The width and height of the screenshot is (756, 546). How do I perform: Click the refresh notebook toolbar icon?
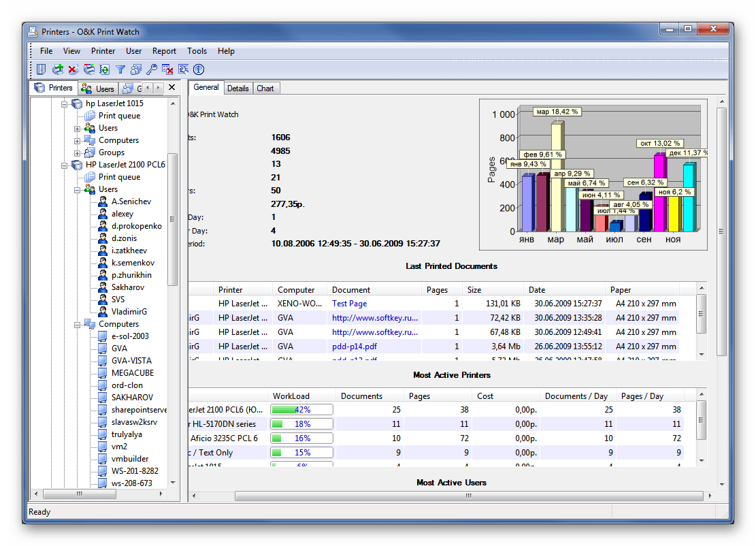pos(104,69)
